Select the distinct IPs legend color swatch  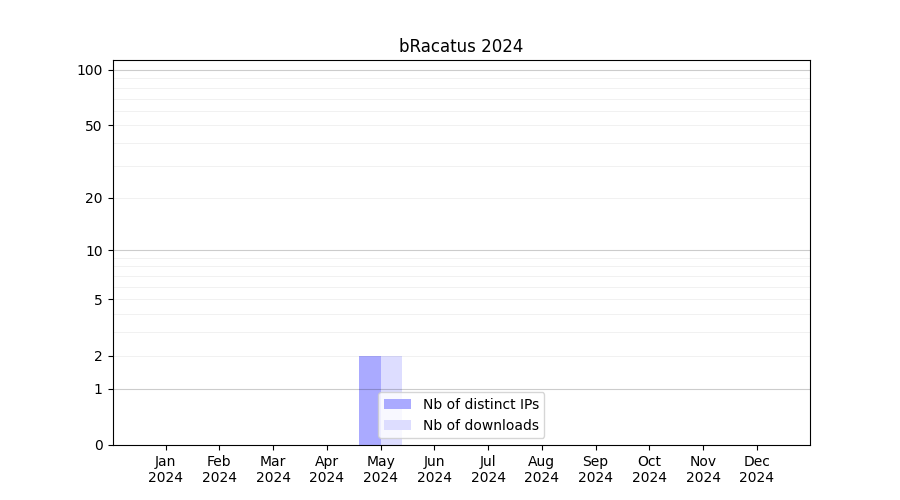397,404
